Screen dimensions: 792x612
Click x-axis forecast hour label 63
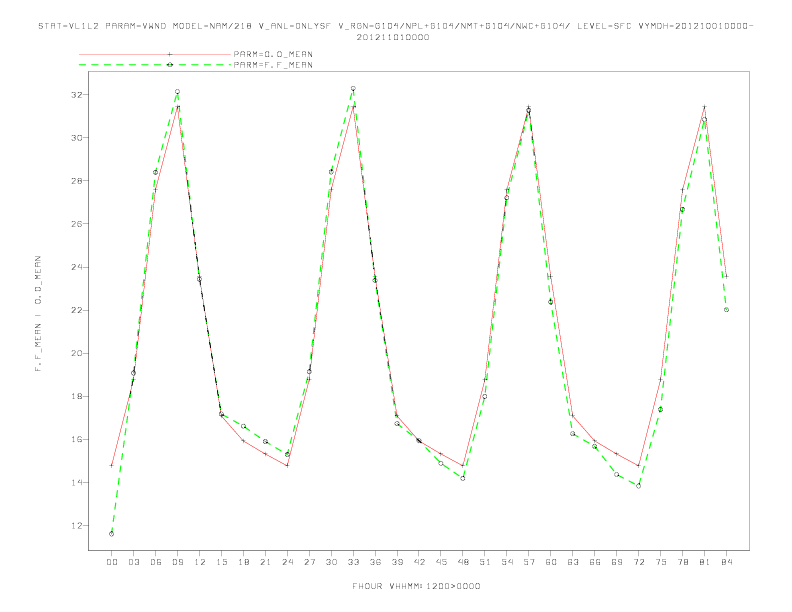click(x=573, y=562)
